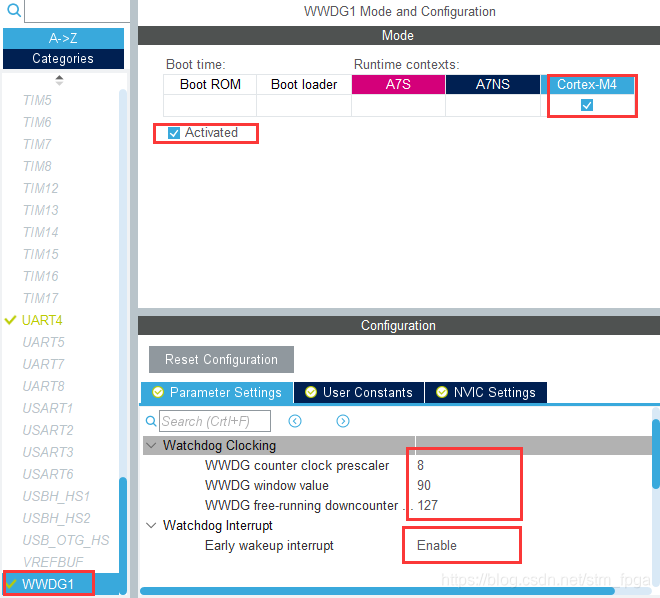The image size is (660, 598).
Task: Toggle the Activated checkbox
Action: click(173, 133)
